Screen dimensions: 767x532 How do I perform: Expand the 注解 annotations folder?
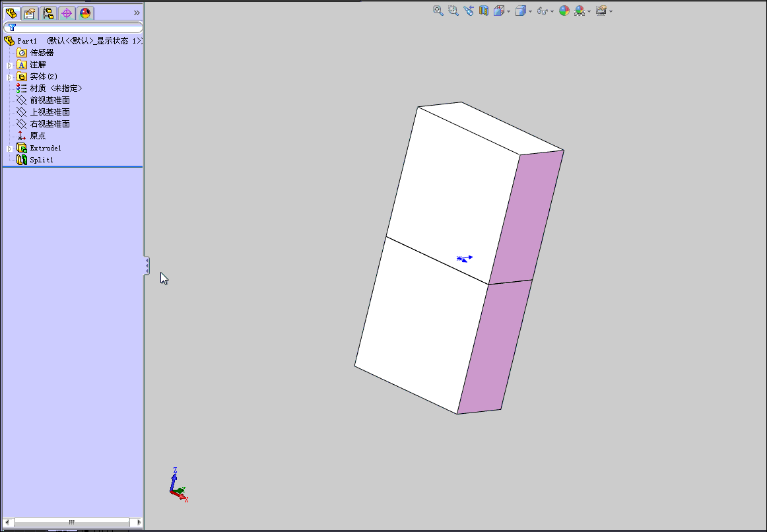click(x=9, y=65)
